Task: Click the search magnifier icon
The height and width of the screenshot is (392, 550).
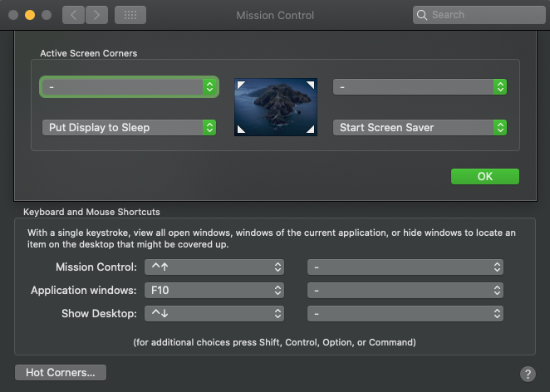Action: [x=422, y=15]
